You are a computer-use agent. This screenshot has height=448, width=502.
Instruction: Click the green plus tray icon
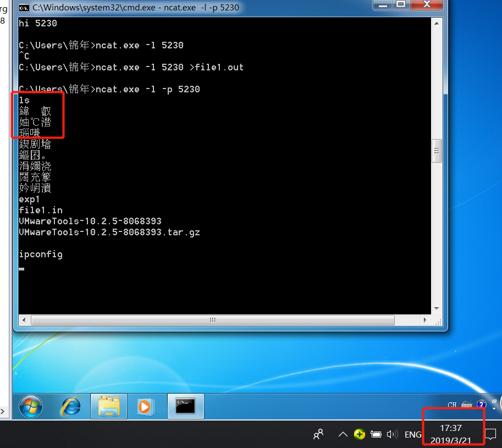(x=360, y=434)
